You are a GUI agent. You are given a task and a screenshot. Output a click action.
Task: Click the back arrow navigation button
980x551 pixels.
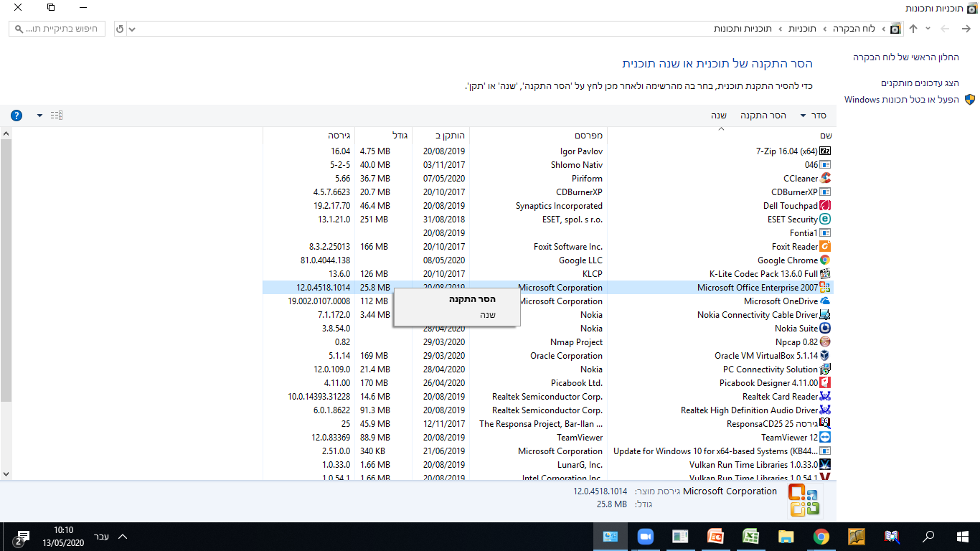pos(965,29)
